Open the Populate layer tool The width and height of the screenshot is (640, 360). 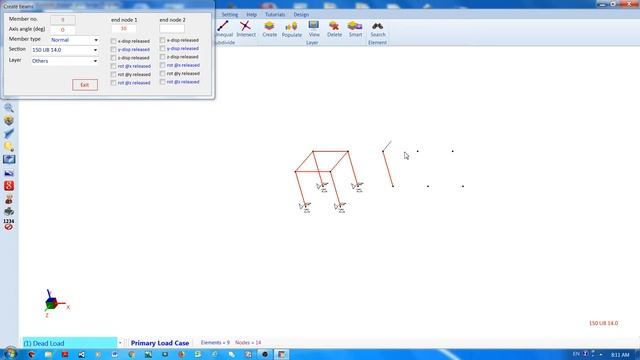pos(291,27)
